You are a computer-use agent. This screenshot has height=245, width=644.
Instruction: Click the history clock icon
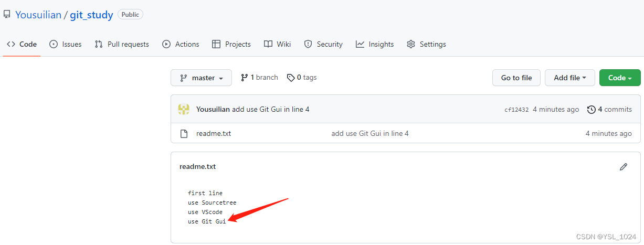pyautogui.click(x=592, y=110)
